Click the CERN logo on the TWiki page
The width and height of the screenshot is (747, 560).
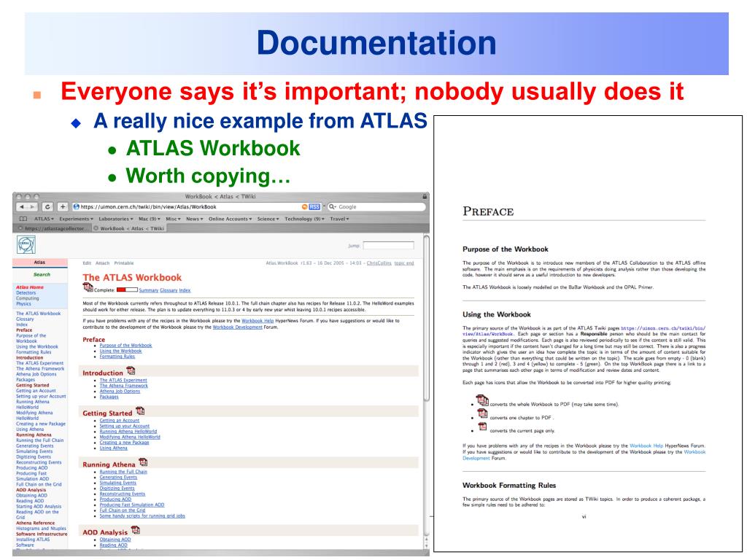click(x=26, y=245)
